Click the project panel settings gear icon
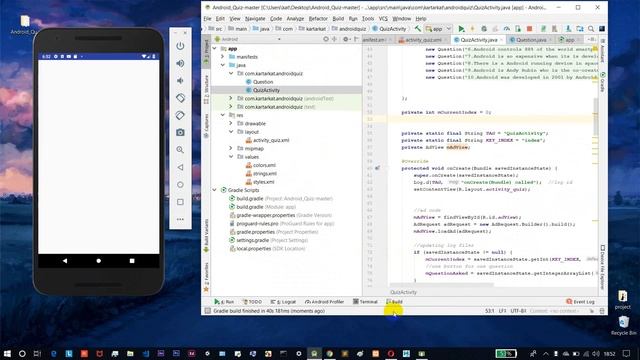The width and height of the screenshot is (640, 360). [x=346, y=39]
